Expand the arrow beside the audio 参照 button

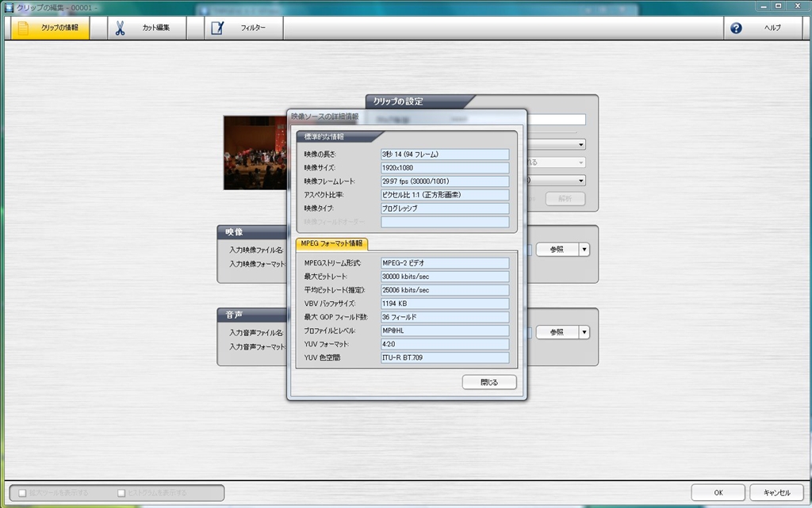584,332
